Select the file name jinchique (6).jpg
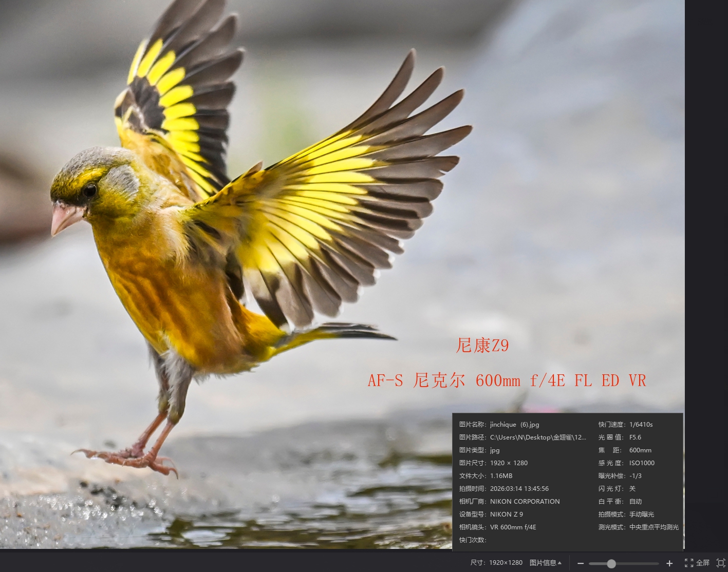Viewport: 728px width, 572px height. point(514,425)
